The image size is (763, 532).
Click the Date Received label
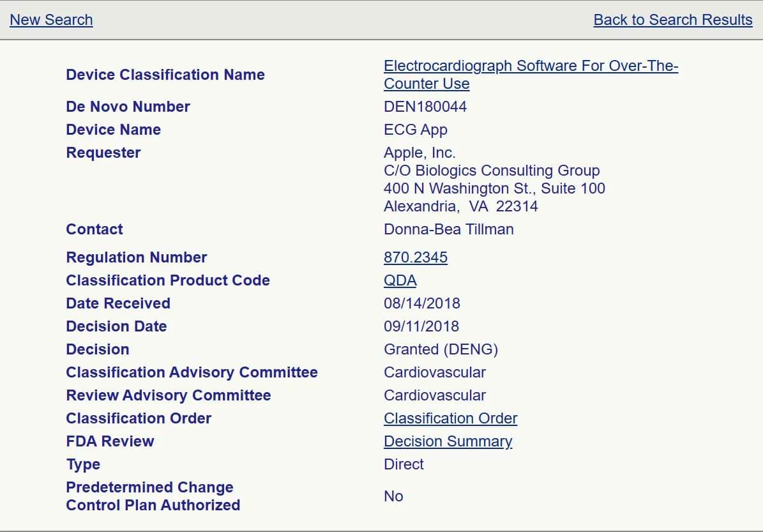[x=118, y=303]
